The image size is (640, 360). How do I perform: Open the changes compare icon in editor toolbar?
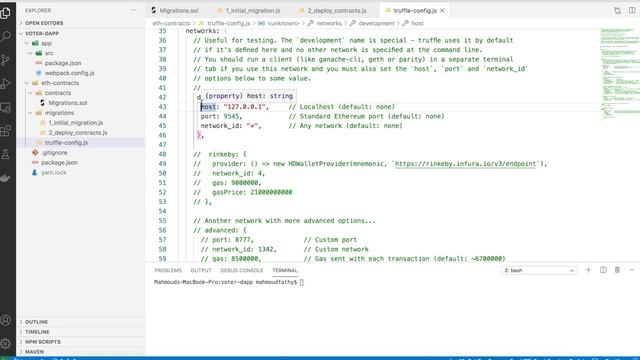pos(617,11)
